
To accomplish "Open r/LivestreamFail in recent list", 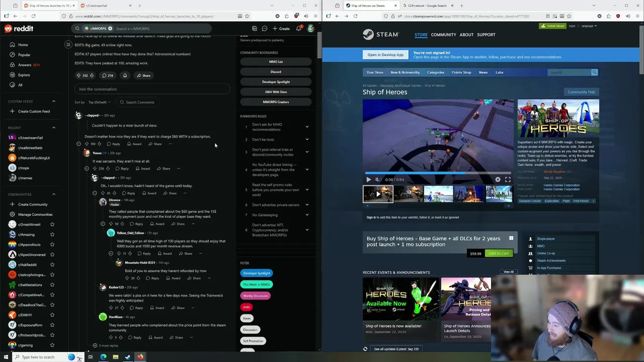I will click(x=30, y=138).
